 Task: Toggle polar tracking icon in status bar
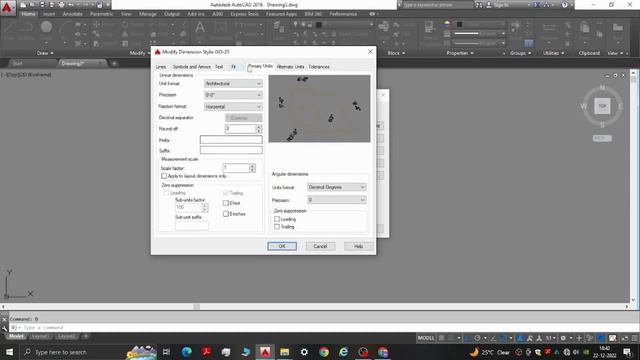[x=477, y=338]
